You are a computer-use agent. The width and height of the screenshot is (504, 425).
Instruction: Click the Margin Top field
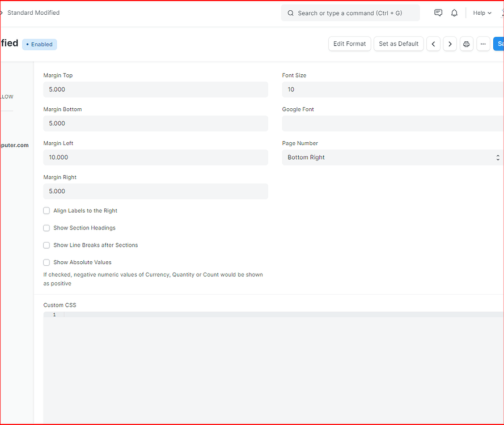point(155,90)
